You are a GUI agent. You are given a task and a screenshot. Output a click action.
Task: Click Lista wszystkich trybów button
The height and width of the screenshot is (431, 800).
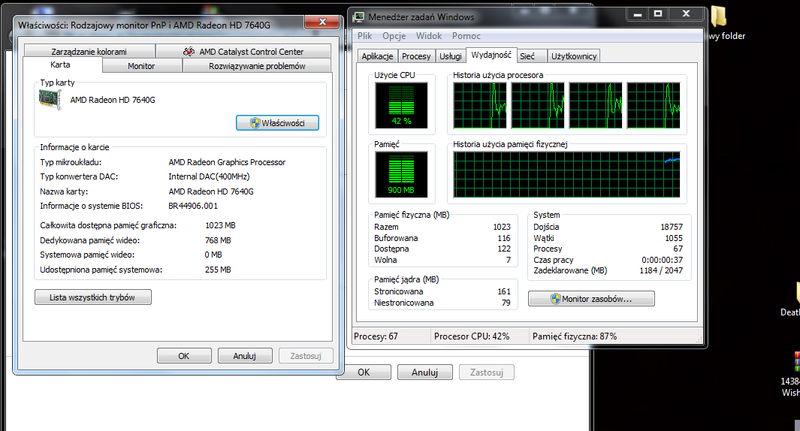pyautogui.click(x=93, y=297)
